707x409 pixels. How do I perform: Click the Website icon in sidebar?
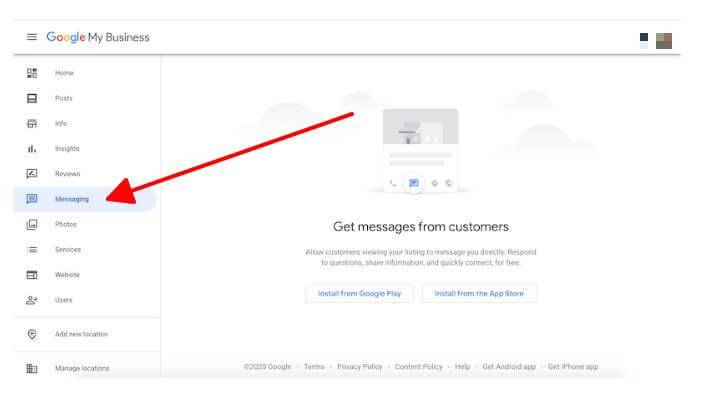coord(32,275)
